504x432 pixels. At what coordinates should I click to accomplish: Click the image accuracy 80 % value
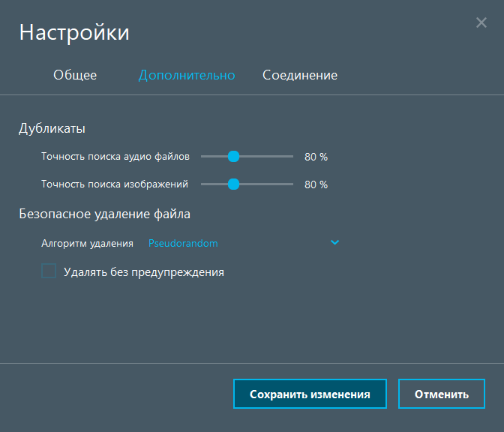click(x=316, y=184)
